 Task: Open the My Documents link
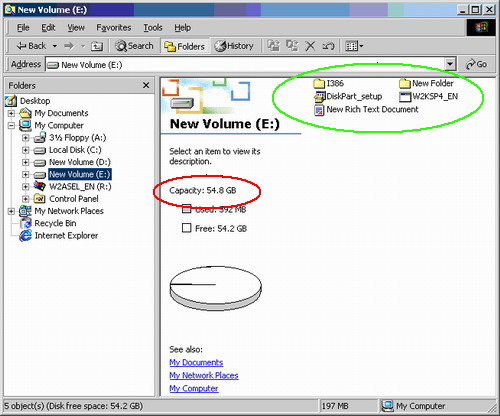pyautogui.click(x=196, y=362)
